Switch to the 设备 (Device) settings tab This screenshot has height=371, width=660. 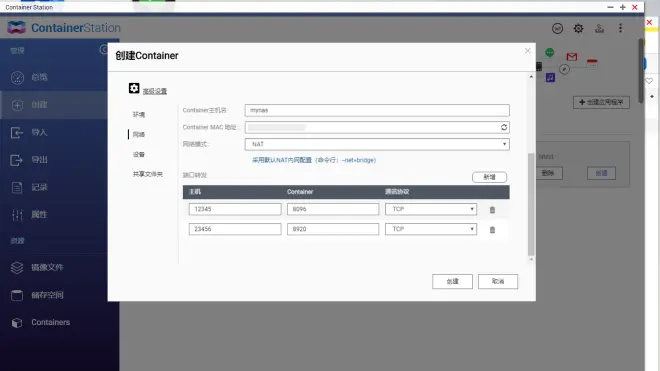coord(139,155)
